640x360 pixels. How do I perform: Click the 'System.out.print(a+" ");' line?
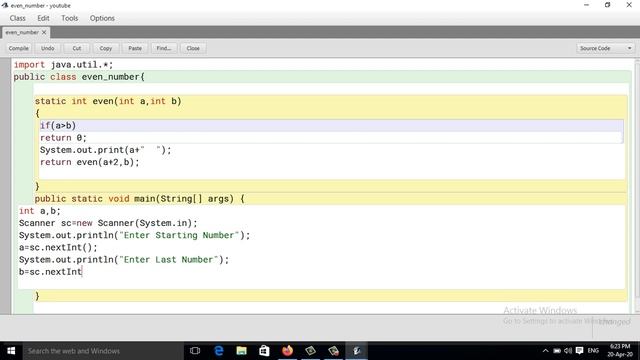click(x=106, y=150)
